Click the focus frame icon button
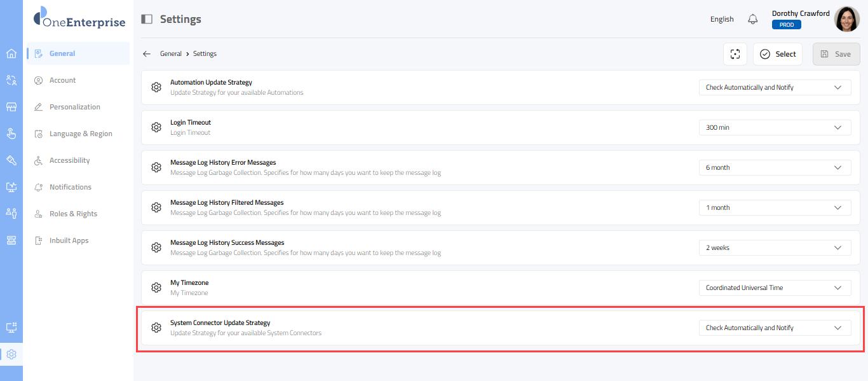This screenshot has width=868, height=381. tap(735, 54)
